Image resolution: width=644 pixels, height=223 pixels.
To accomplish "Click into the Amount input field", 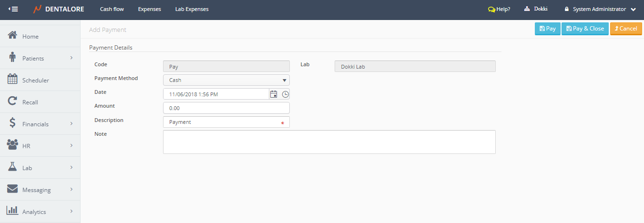I will point(226,108).
